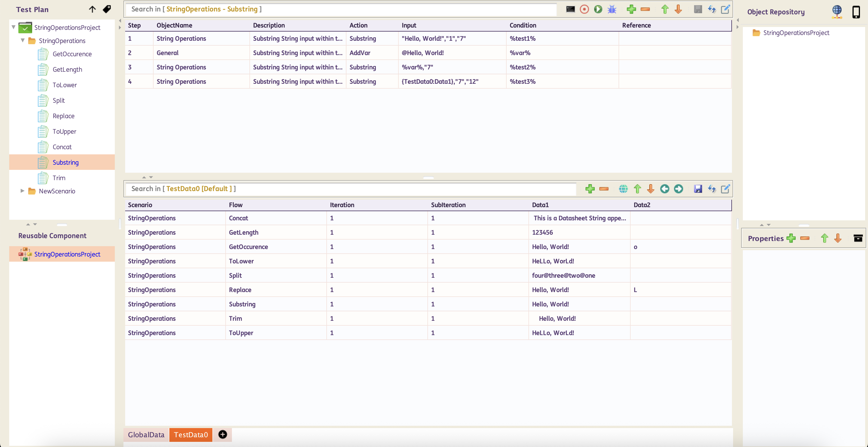Go to next test data column with right arrow
The image size is (868, 447).
(678, 188)
